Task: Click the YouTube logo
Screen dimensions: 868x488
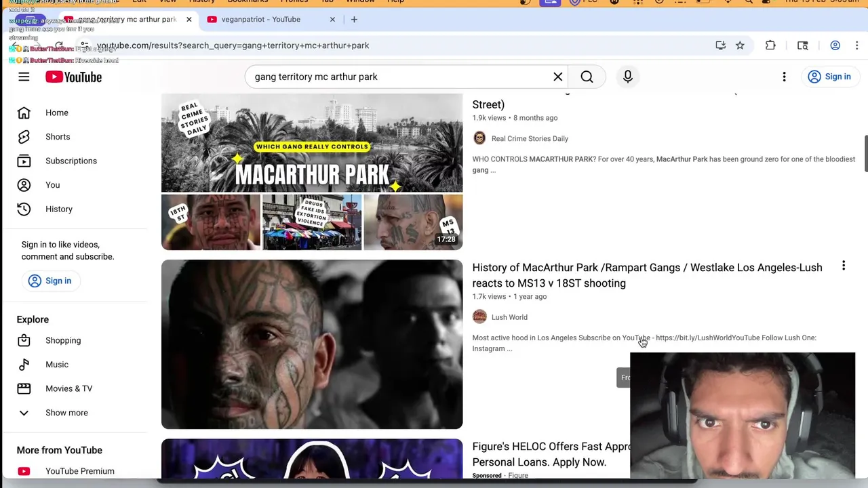Action: coord(73,77)
